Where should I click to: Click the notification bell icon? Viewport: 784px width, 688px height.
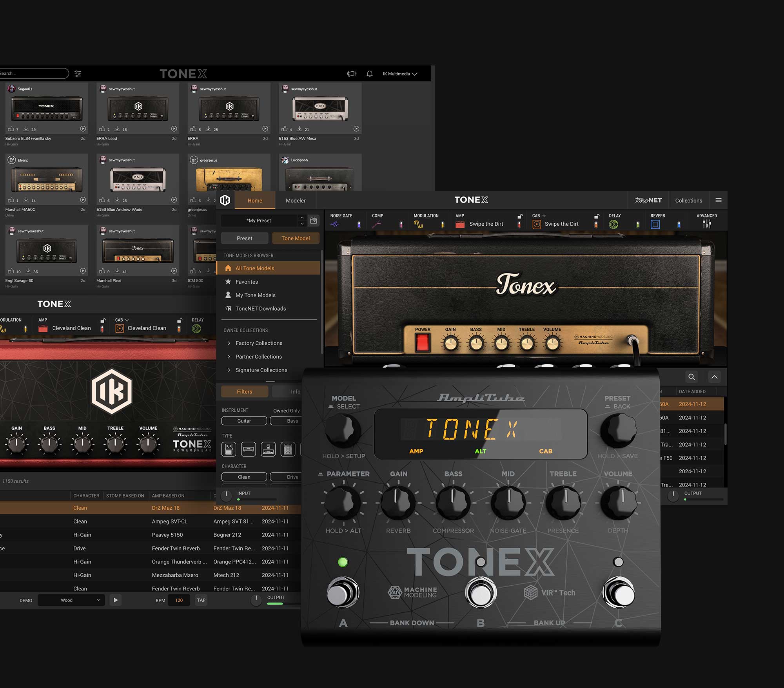click(369, 74)
